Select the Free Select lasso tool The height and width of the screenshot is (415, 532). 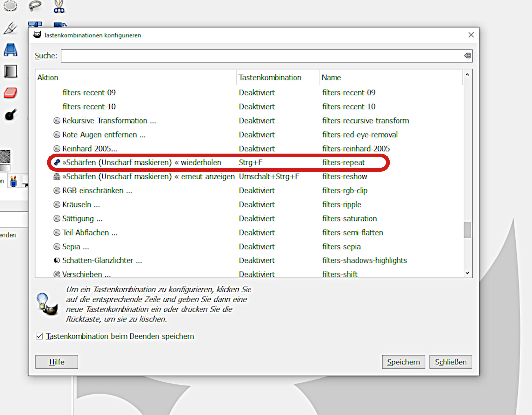click(35, 6)
